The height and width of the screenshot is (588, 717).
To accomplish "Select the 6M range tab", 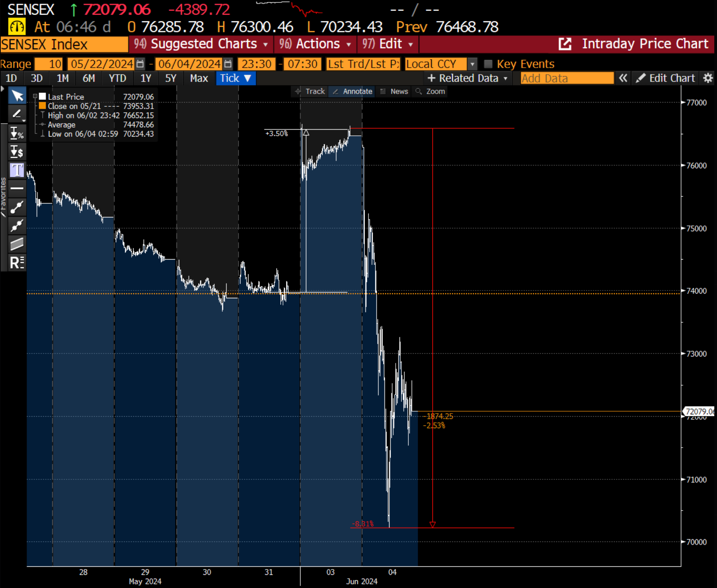I will (x=89, y=78).
